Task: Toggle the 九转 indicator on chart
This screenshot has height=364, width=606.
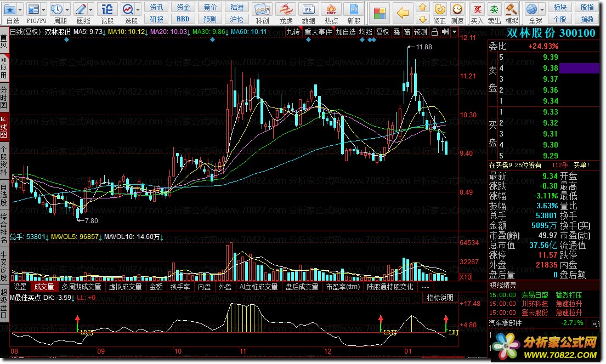Action: click(x=293, y=32)
